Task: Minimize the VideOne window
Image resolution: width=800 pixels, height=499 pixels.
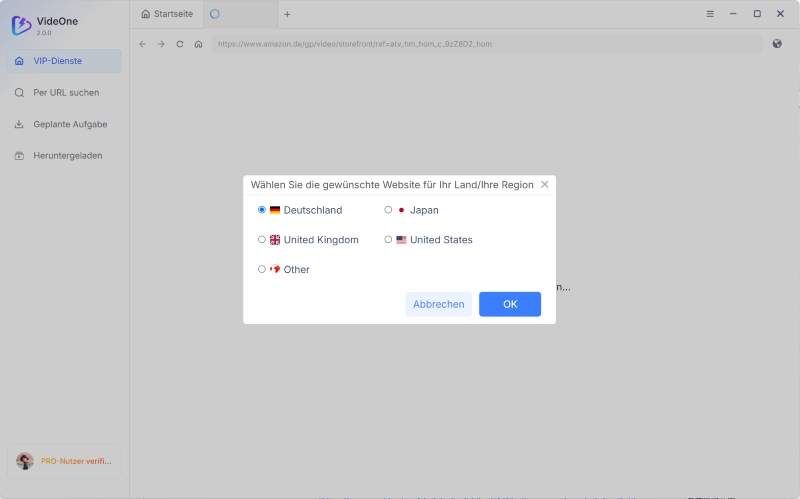Action: pyautogui.click(x=733, y=14)
